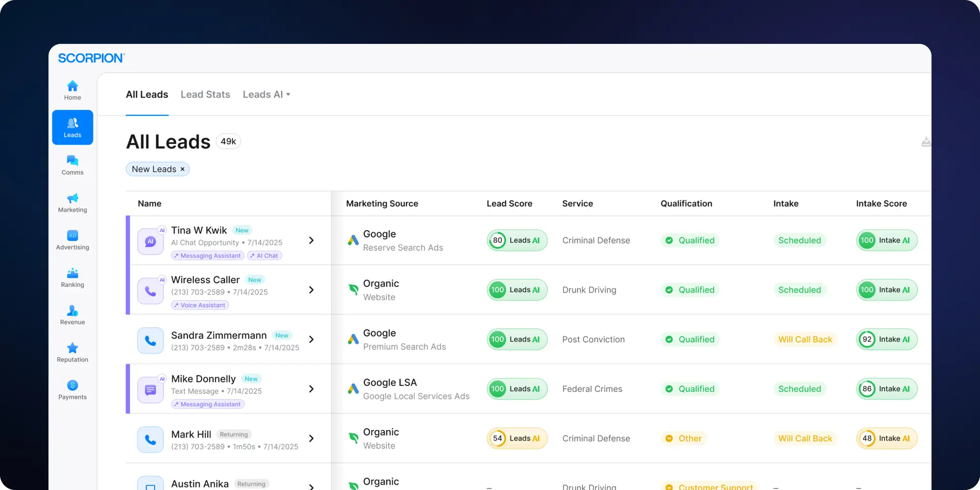Open the Home page from the sidebar
The width and height of the screenshot is (980, 490).
pos(72,88)
